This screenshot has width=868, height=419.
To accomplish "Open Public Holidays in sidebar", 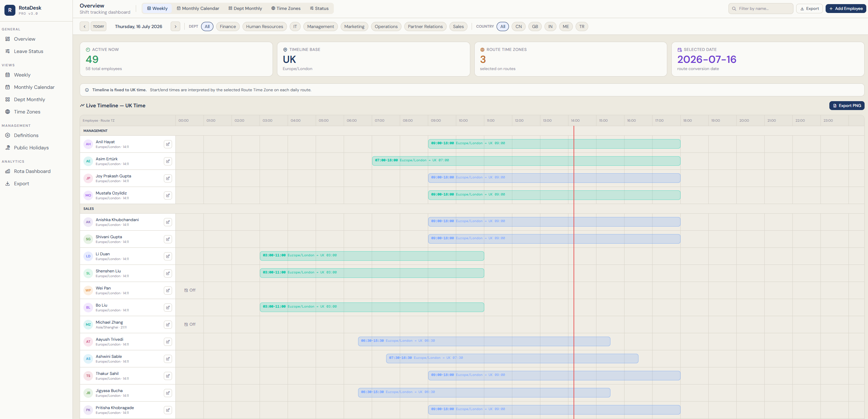I will 36,148.
